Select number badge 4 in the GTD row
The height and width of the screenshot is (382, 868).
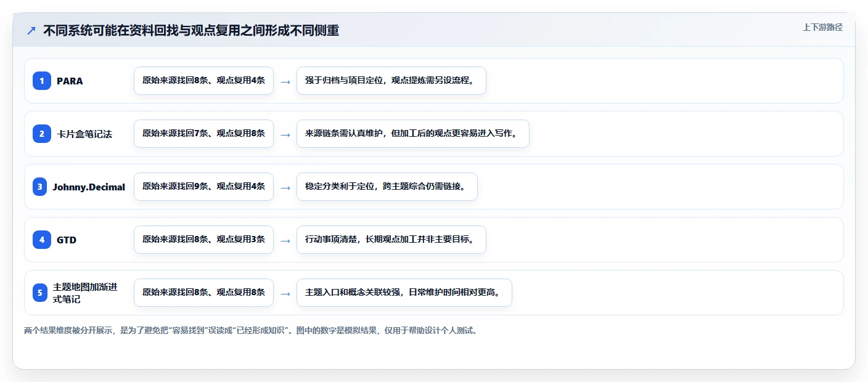coord(42,240)
